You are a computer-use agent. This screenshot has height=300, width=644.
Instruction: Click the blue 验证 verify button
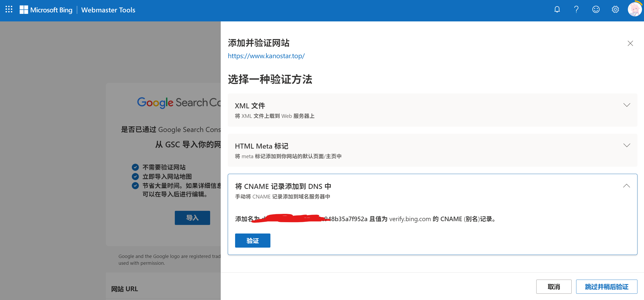point(253,241)
